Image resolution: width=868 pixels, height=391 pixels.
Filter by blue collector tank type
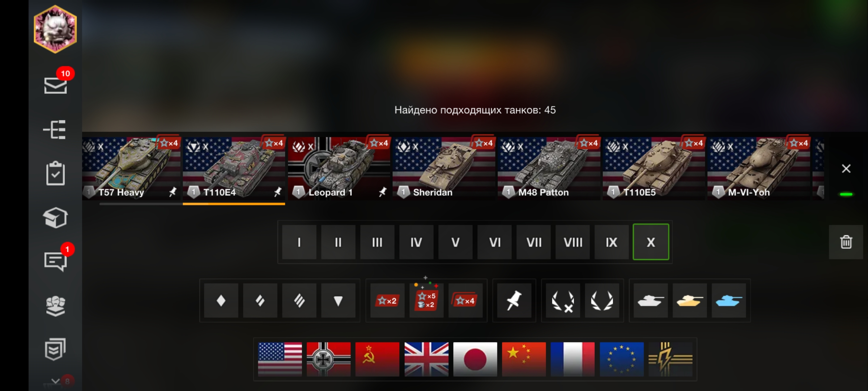click(729, 300)
